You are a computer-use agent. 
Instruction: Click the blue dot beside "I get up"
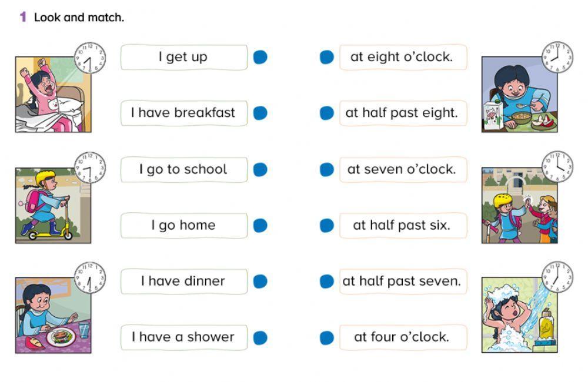pyautogui.click(x=260, y=57)
